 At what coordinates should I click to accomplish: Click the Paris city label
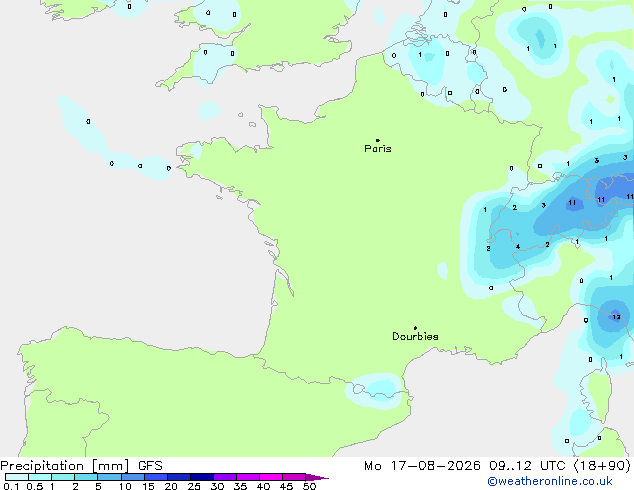click(x=378, y=149)
